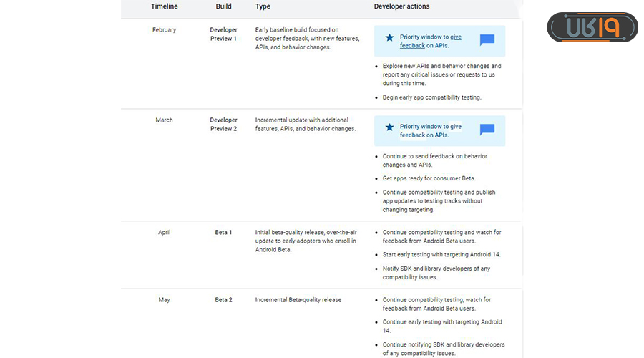Click the "Incremental Beta-quality release" description text

pyautogui.click(x=298, y=299)
